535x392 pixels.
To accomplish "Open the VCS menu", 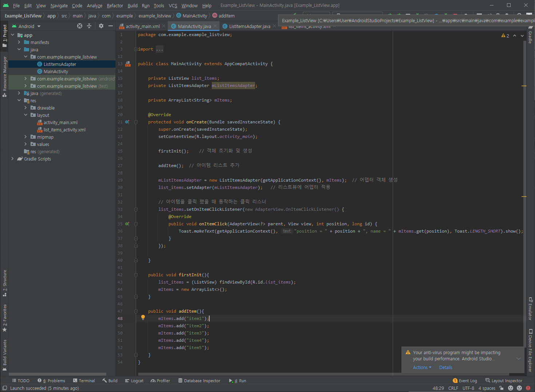I will [x=173, y=5].
